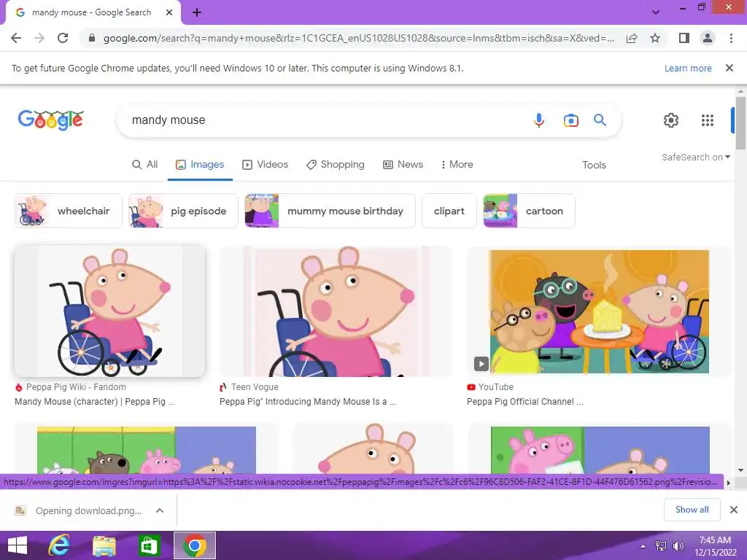Open the Chrome profile avatar
Viewport: 747px width, 560px height.
pyautogui.click(x=708, y=38)
